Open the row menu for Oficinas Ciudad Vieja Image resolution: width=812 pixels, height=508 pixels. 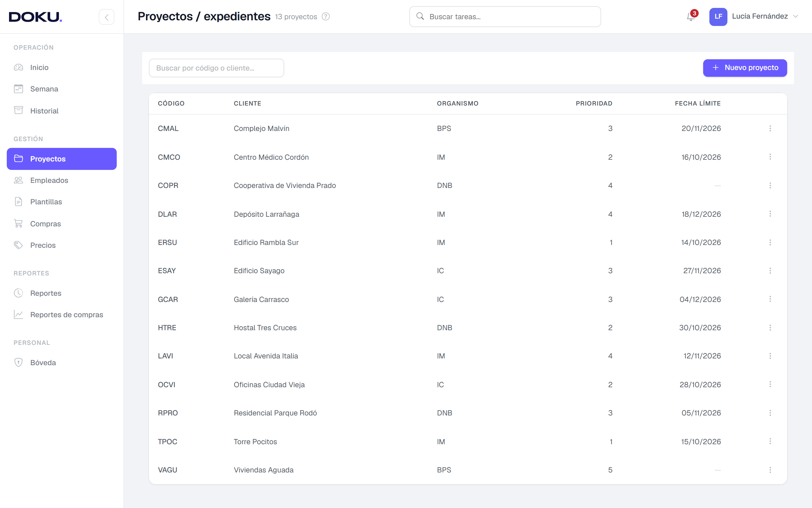point(770,384)
